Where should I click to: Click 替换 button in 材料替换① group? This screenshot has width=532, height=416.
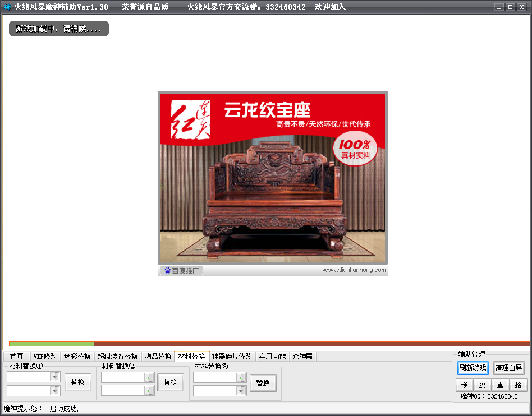(x=77, y=382)
